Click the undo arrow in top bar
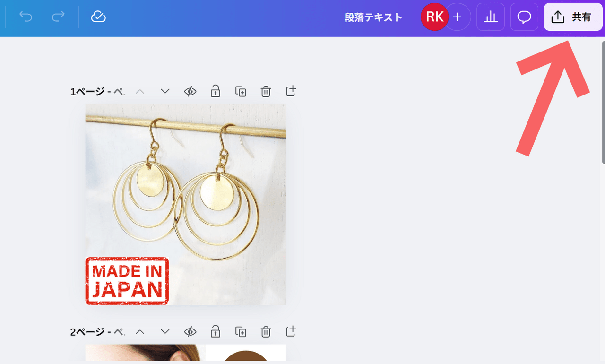The height and width of the screenshot is (364, 605). point(26,17)
